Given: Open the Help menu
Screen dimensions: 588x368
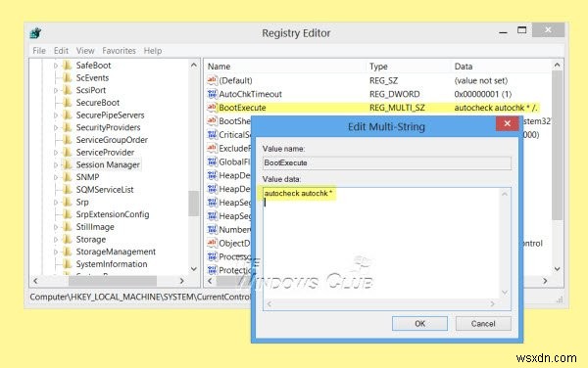Looking at the screenshot, I should (153, 51).
